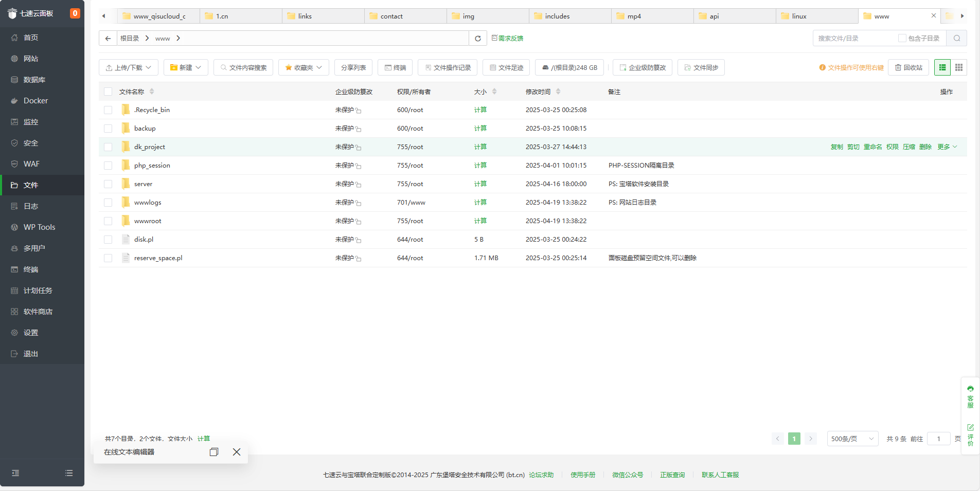This screenshot has width=980, height=491.
Task: Click the go-to page number field
Action: 939,439
